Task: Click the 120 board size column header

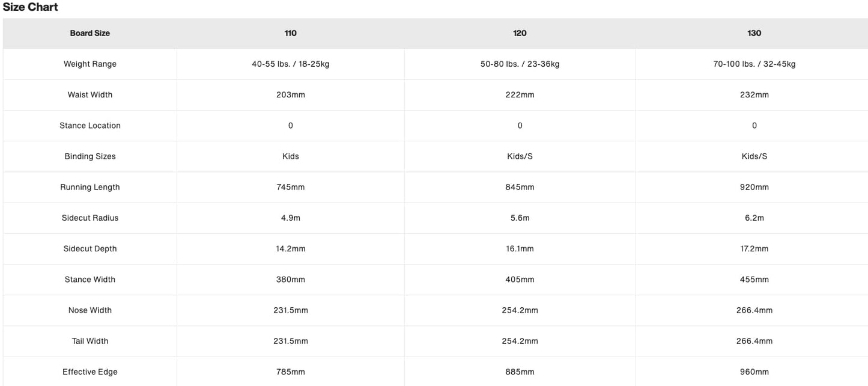Action: click(520, 34)
